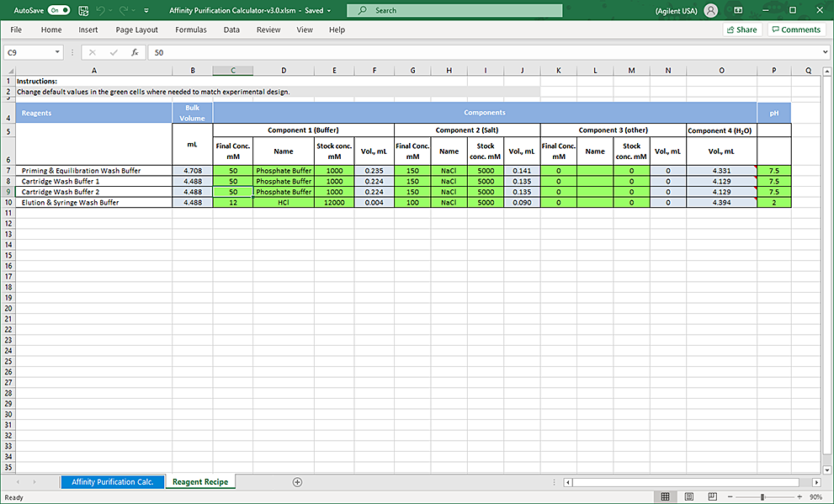Open the Home tab
The image size is (834, 504).
(51, 29)
